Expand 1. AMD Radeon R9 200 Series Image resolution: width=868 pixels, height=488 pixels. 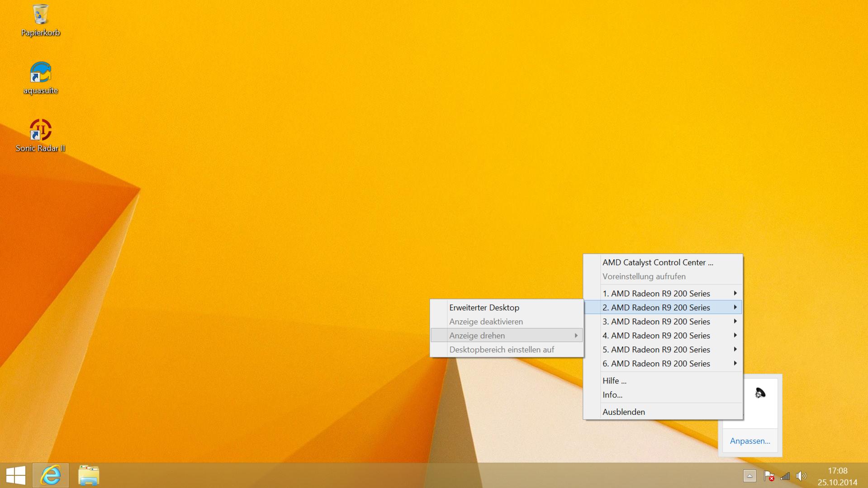tap(663, 294)
